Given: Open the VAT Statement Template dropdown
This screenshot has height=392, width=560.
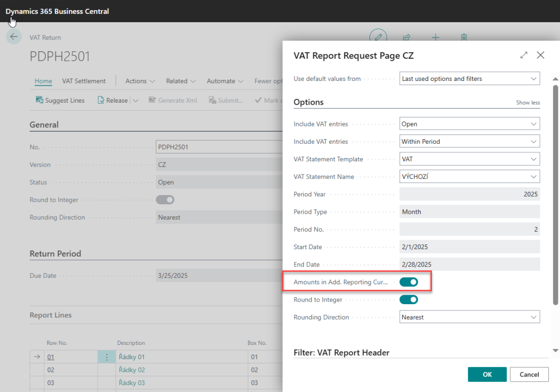Looking at the screenshot, I should point(469,159).
